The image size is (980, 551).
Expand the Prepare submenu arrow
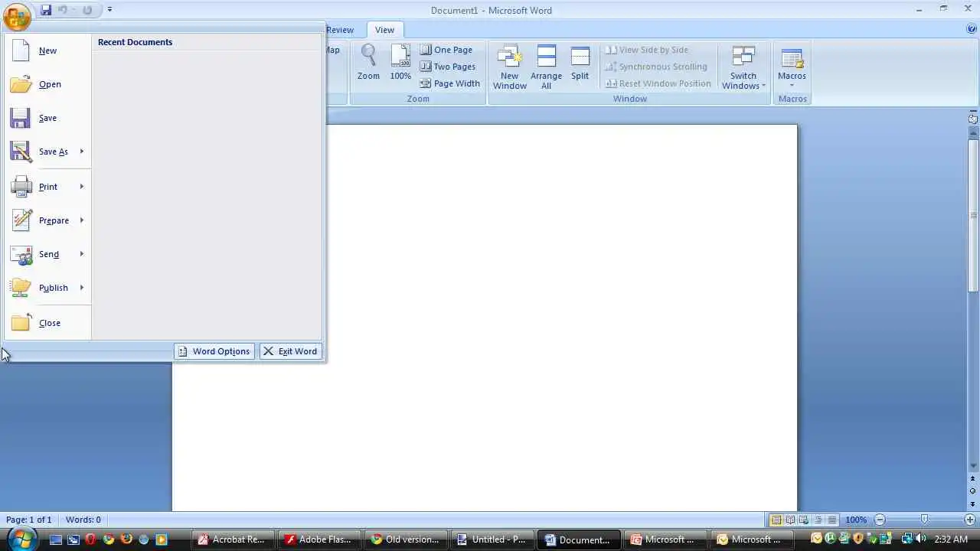click(82, 220)
